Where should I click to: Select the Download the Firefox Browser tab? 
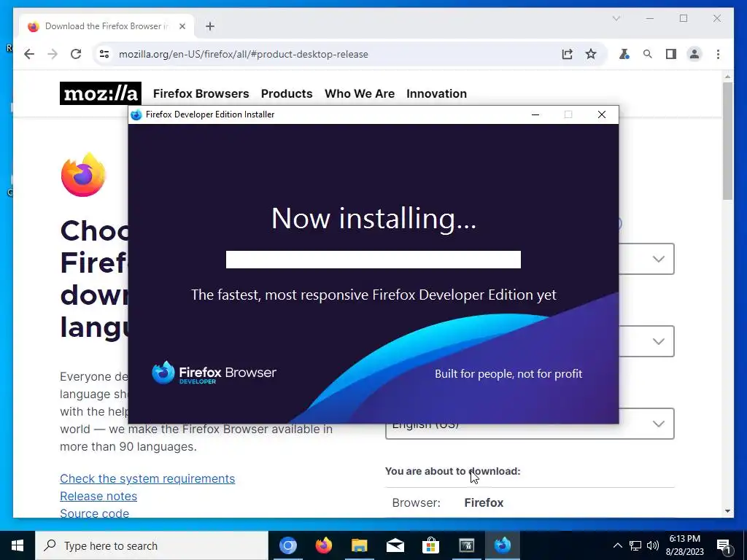[107, 26]
